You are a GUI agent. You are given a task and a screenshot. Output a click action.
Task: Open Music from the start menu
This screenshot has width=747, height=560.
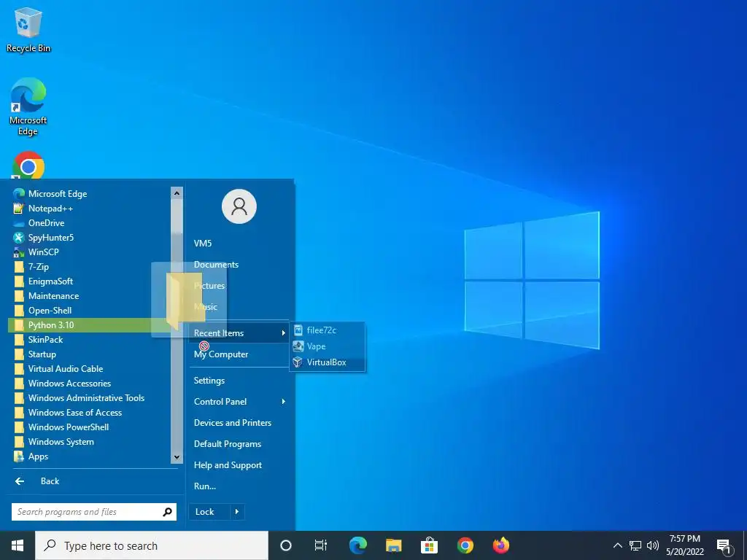tap(205, 307)
